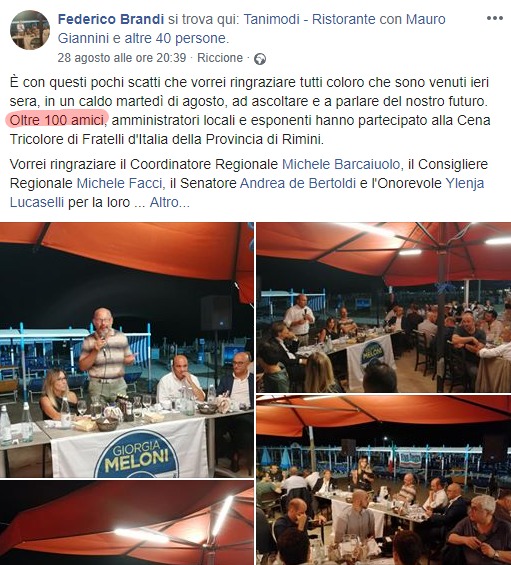Open the 28 agosto alle ore 20:39 timestamp
This screenshot has height=565, width=511.
[122, 58]
